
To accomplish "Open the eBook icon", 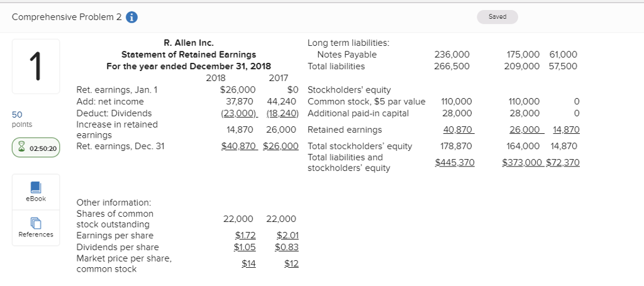I will click(x=36, y=187).
